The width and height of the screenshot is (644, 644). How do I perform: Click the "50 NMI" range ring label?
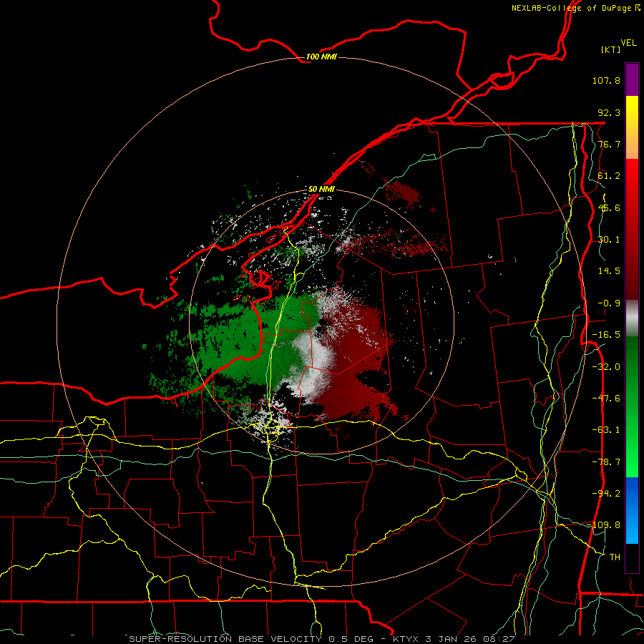(x=321, y=189)
